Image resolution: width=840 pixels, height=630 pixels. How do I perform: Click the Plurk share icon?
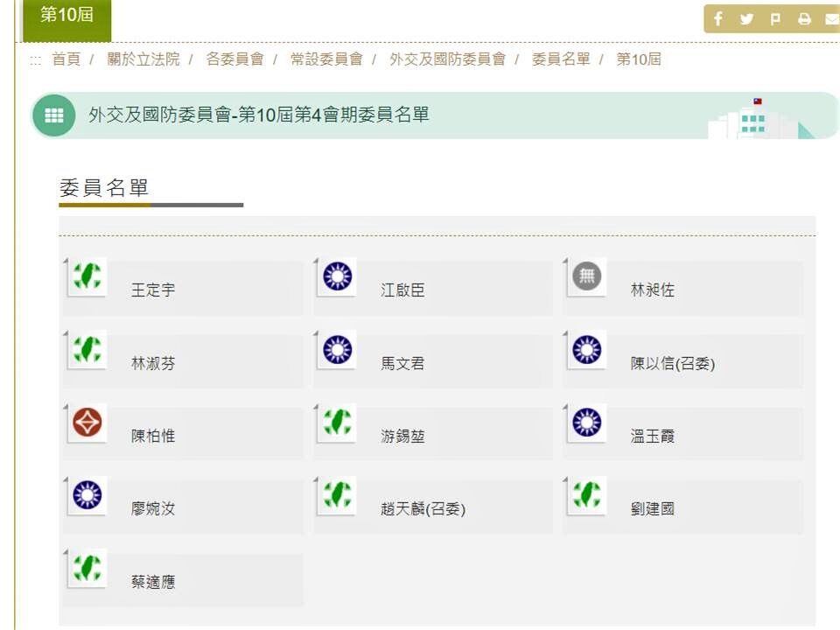click(x=775, y=19)
